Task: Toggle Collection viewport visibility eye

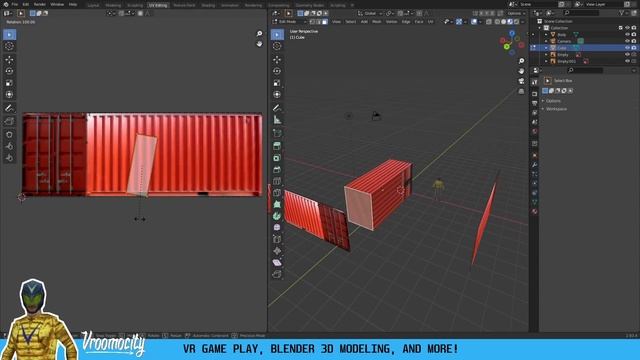Action: (x=627, y=28)
